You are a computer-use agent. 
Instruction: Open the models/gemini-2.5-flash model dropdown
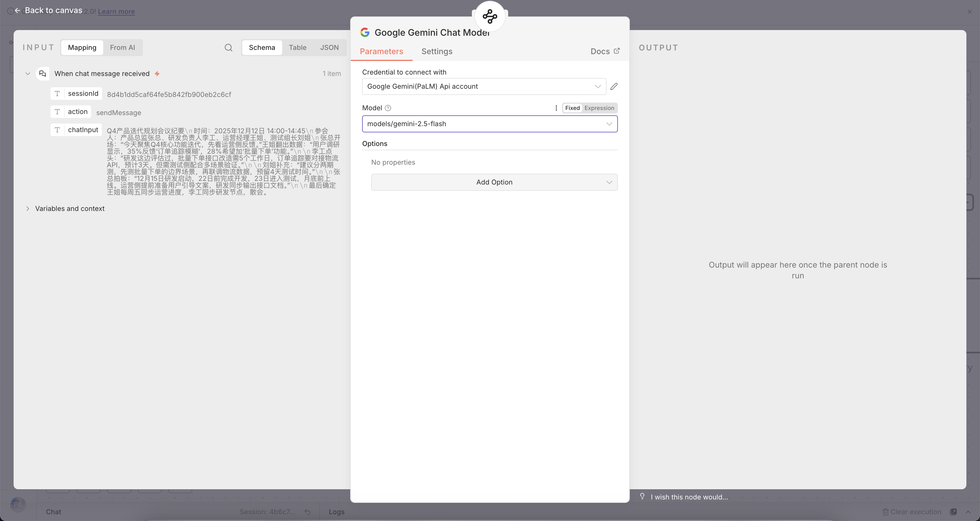click(x=489, y=124)
